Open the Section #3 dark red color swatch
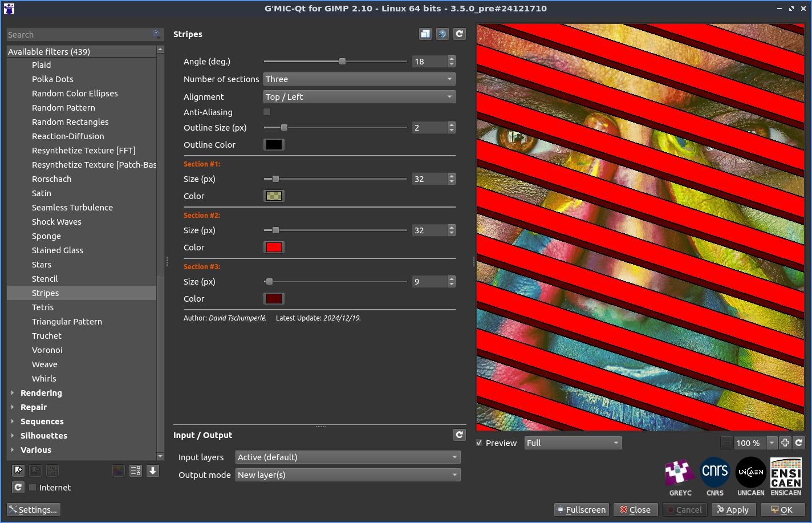The height and width of the screenshot is (523, 812). pos(274,299)
